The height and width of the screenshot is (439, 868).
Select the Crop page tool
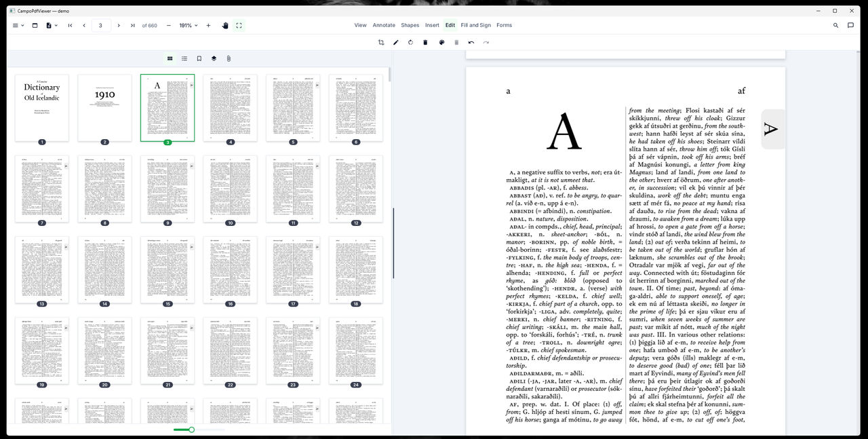pos(381,42)
